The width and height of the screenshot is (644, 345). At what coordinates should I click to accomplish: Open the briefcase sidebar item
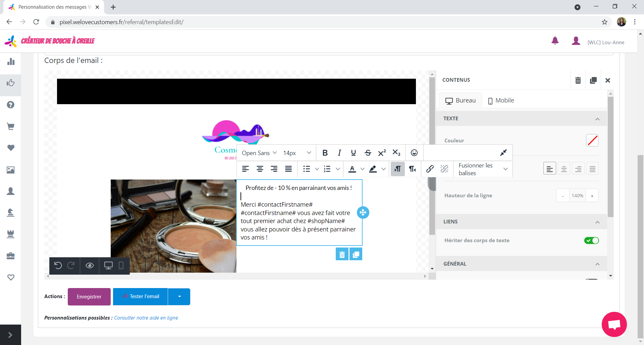(11, 256)
